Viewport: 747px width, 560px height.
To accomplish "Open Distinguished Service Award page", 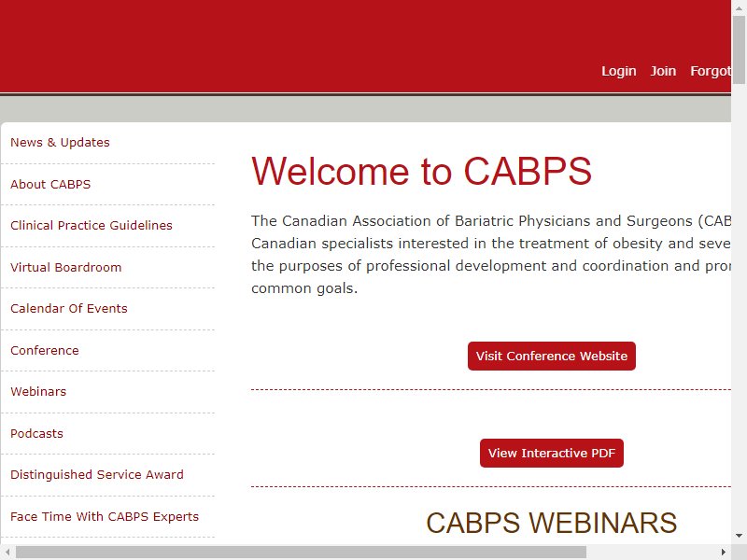I will (97, 475).
